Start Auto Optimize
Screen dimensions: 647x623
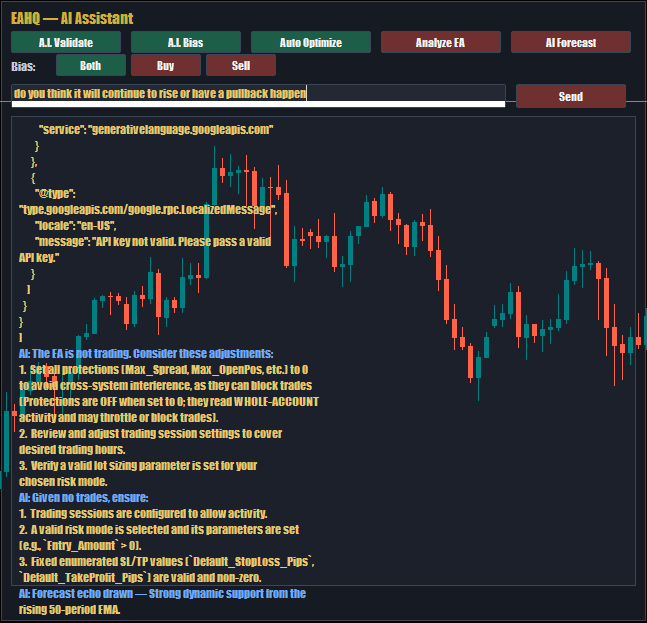(311, 42)
